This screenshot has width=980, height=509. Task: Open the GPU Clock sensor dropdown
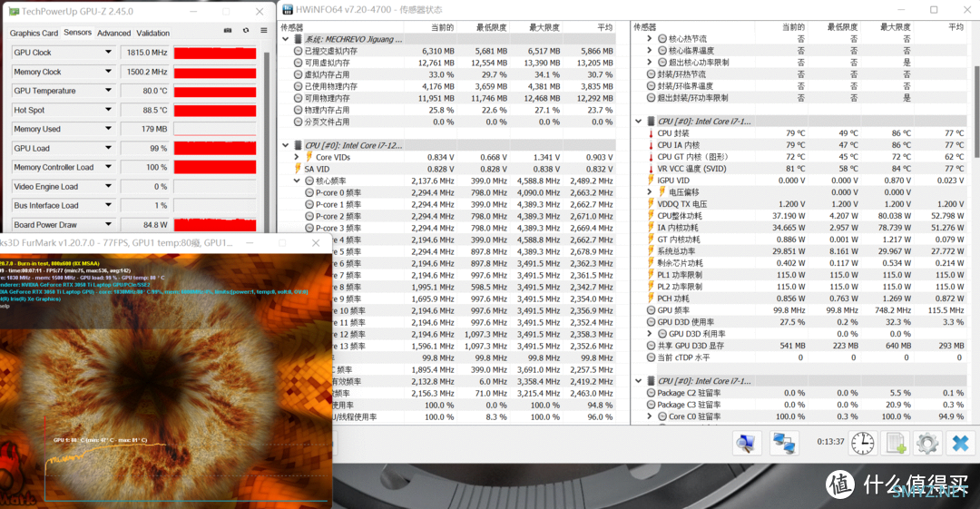click(x=108, y=53)
